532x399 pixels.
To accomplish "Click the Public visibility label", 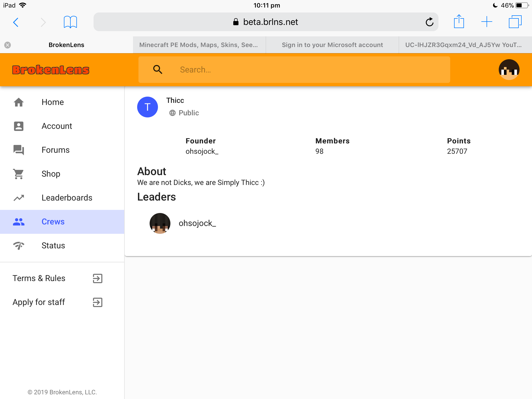I will click(189, 113).
